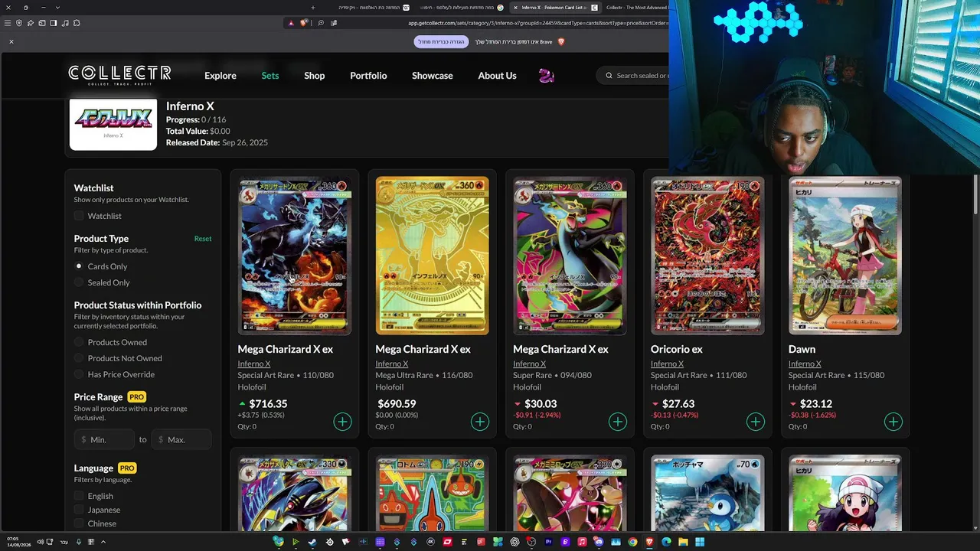Click the page vertical scrollbar
This screenshot has height=551, width=980.
tap(975, 195)
